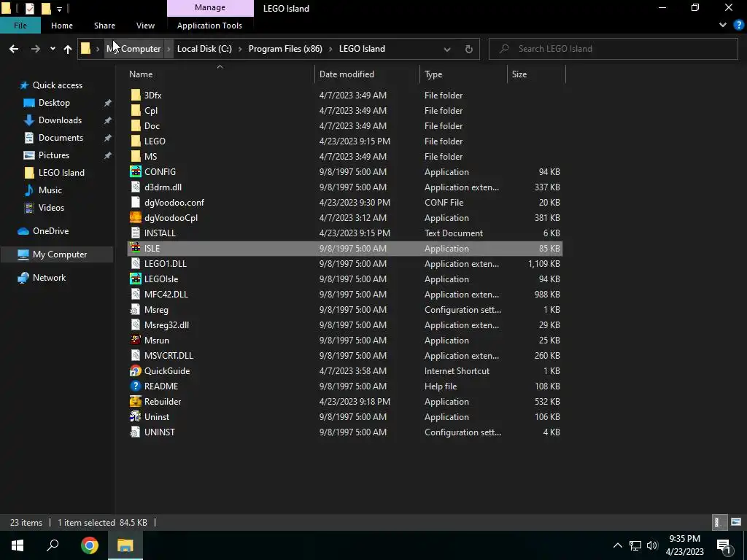Image resolution: width=747 pixels, height=560 pixels.
Task: Expand chevron after Local Disk (C:) breadcrumb
Action: coord(240,49)
